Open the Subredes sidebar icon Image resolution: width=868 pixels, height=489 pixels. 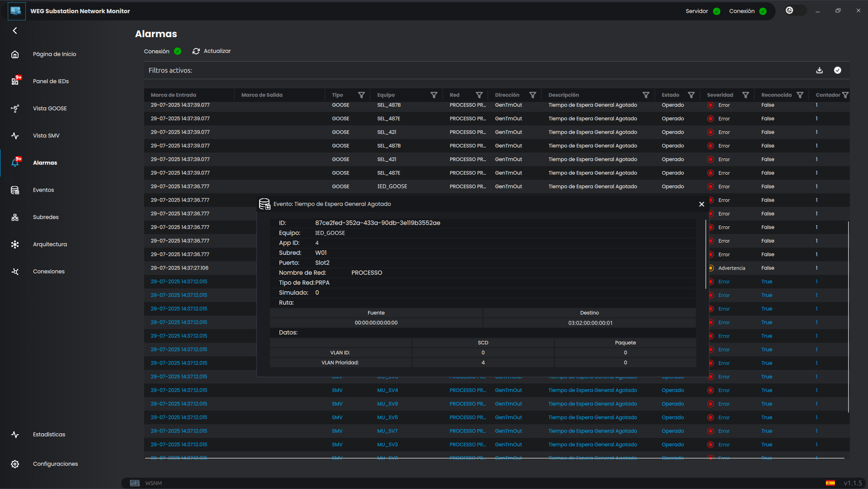[x=15, y=217]
